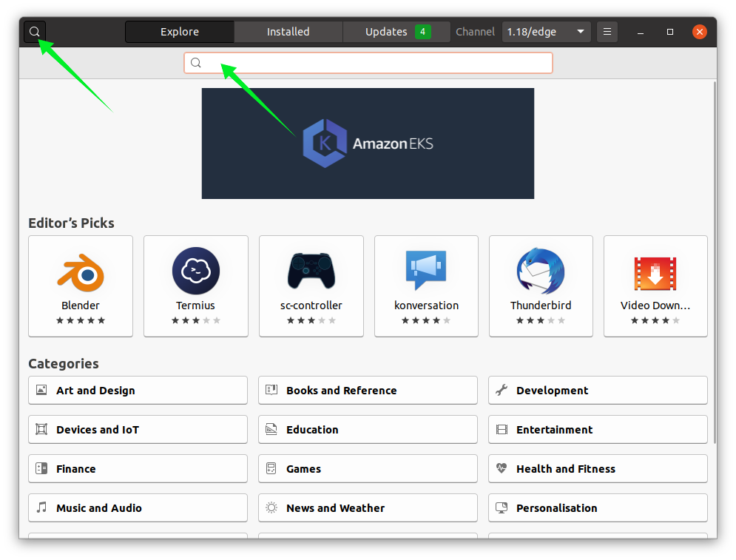
Task: Click the Channel label
Action: pos(475,32)
